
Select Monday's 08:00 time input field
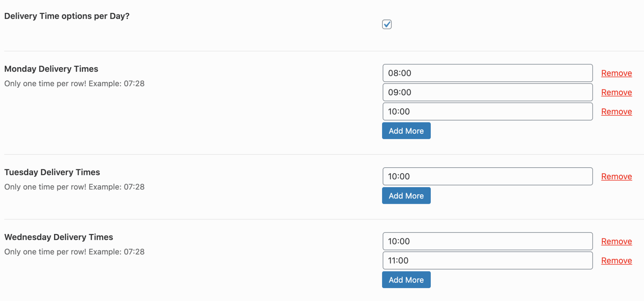(487, 73)
